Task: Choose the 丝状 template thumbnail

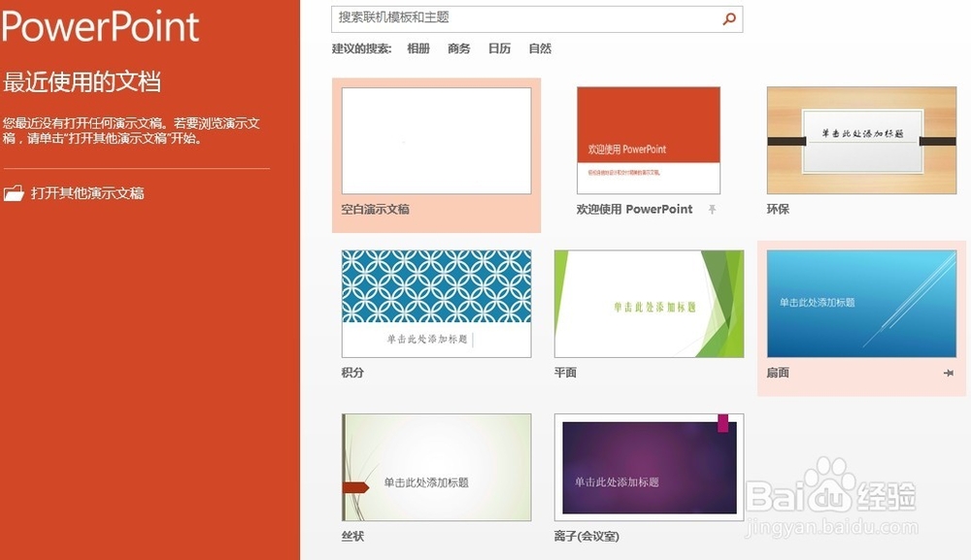Action: coord(437,467)
